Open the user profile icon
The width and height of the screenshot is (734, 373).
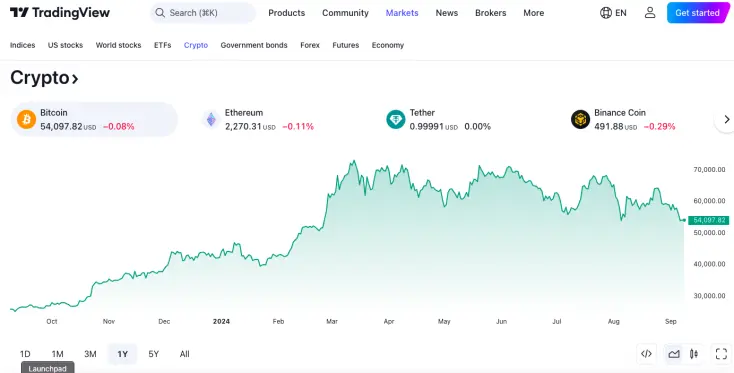click(650, 13)
